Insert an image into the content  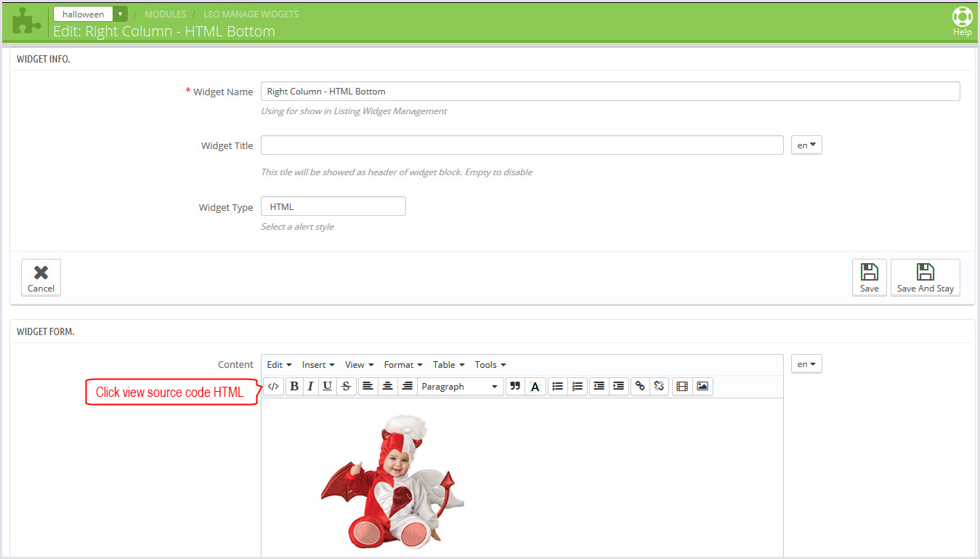702,386
